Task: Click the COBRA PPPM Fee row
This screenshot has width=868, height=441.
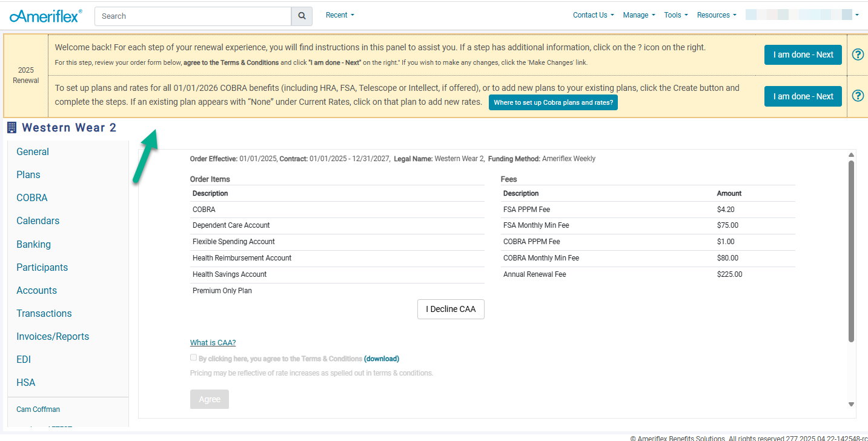Action: point(648,242)
